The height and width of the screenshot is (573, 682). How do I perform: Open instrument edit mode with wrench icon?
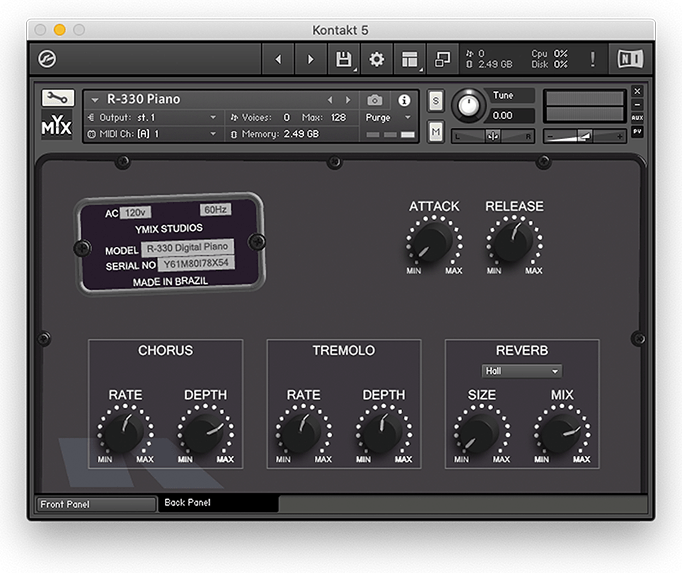pyautogui.click(x=58, y=98)
